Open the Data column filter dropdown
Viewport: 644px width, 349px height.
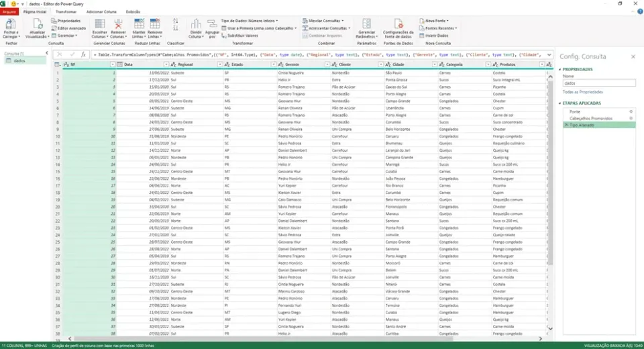(x=166, y=64)
